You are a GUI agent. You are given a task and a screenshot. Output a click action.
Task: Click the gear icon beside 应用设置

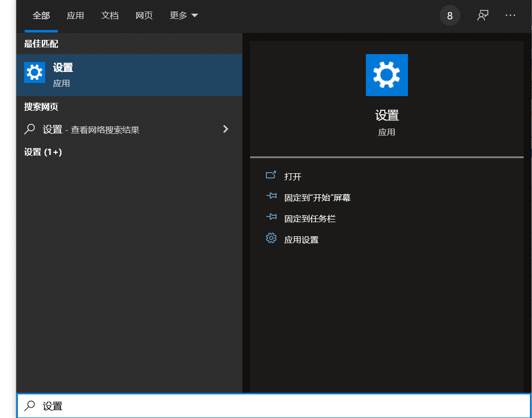click(x=271, y=238)
